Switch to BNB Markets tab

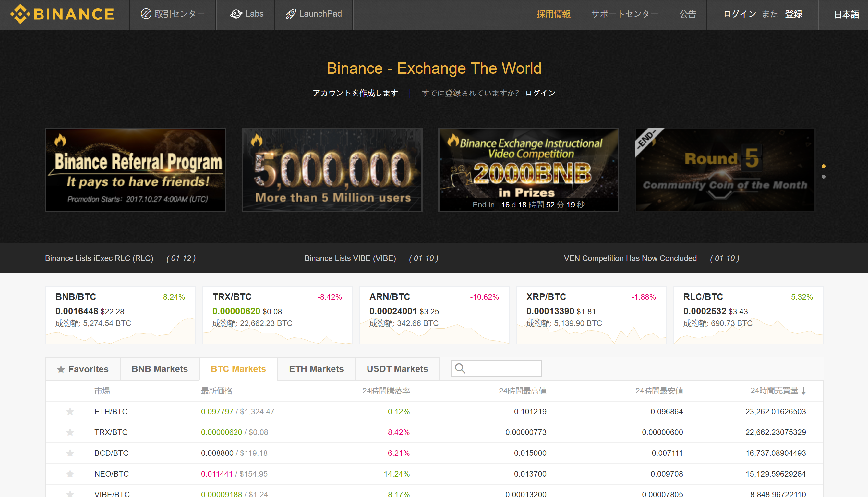tap(160, 369)
